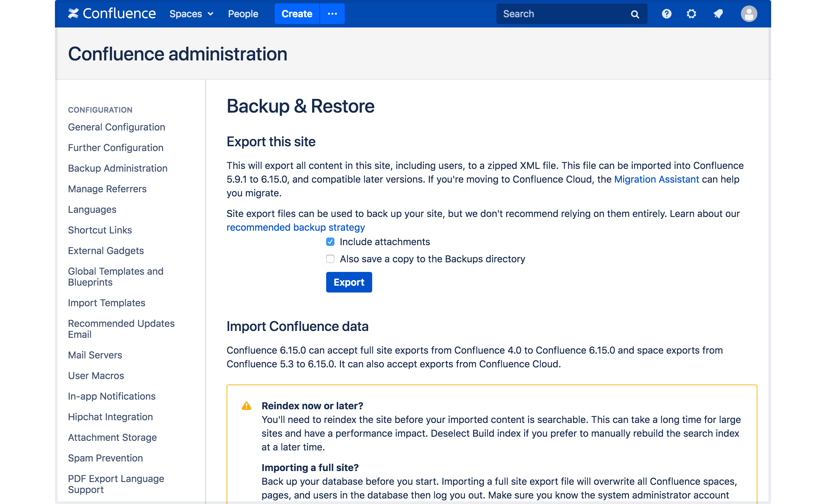The width and height of the screenshot is (824, 504).
Task: Click the Help question mark icon
Action: point(666,13)
